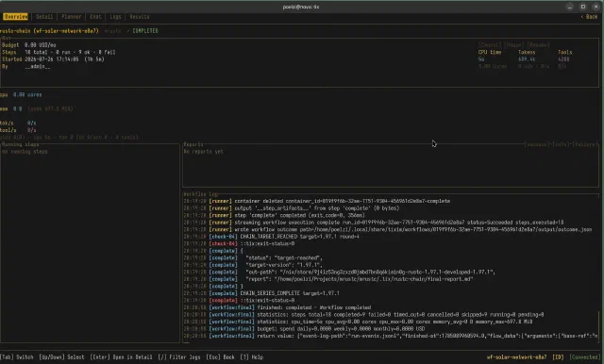Click the 'streaming workflow execution complete' log line
This screenshot has width=604, height=364.
(x=374, y=223)
